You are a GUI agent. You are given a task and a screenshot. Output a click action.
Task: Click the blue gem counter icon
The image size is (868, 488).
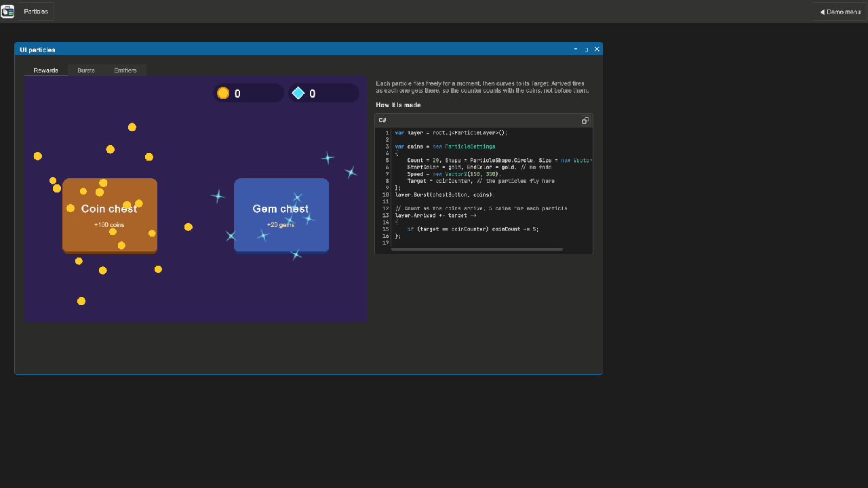[298, 93]
